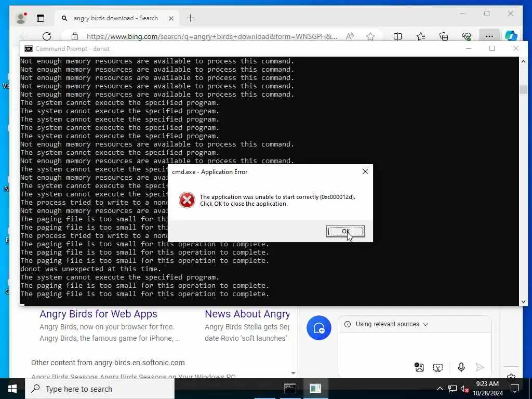Click line 'donot was unexpected at this time.'

coord(90,269)
